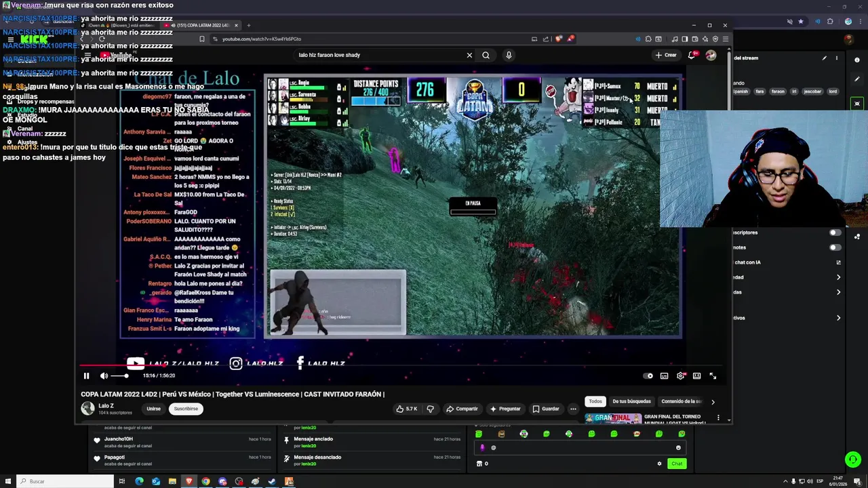Show more filter chips with right arrow

(x=713, y=401)
